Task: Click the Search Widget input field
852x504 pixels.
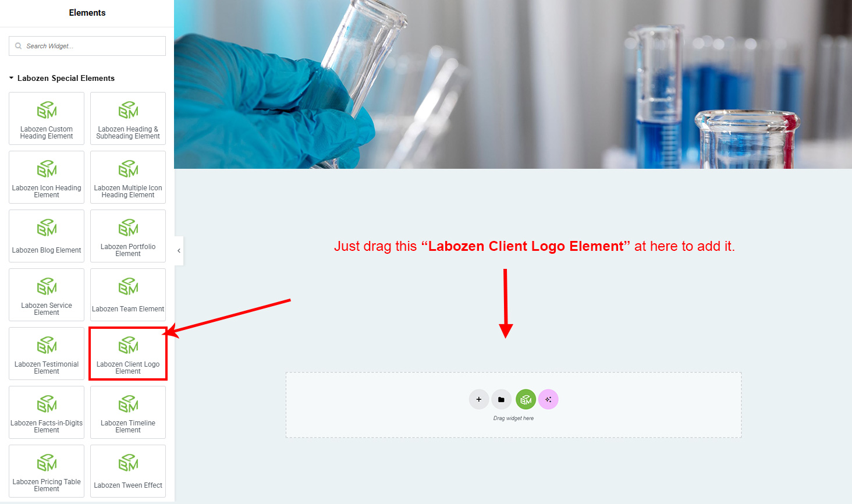Action: tap(87, 46)
